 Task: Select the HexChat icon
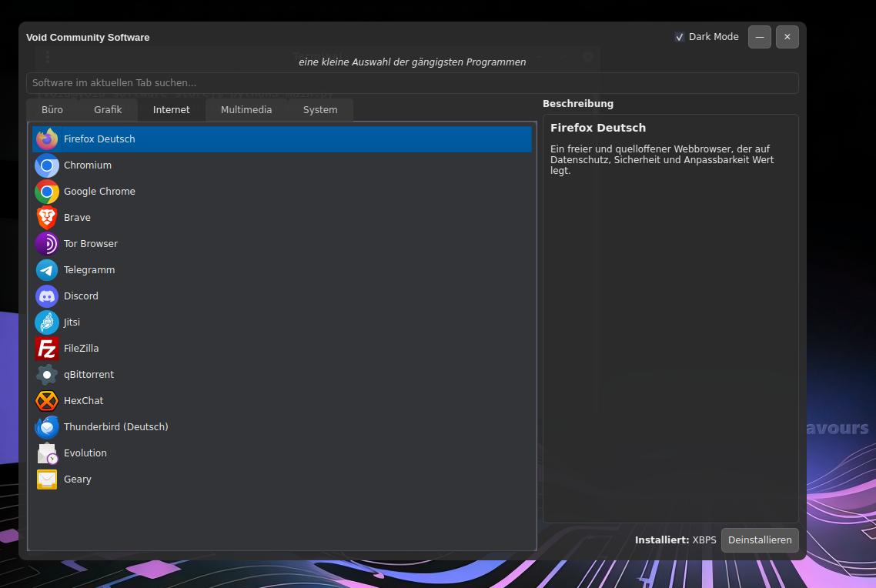47,401
